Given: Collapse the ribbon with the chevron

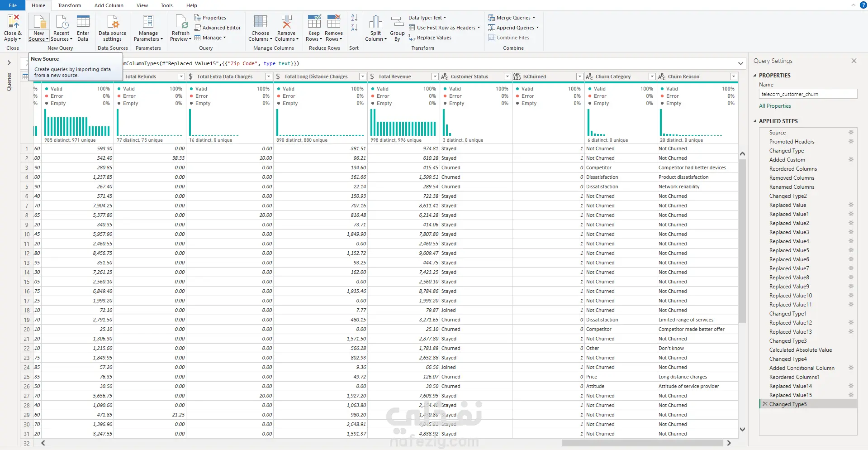Looking at the screenshot, I should click(853, 5).
